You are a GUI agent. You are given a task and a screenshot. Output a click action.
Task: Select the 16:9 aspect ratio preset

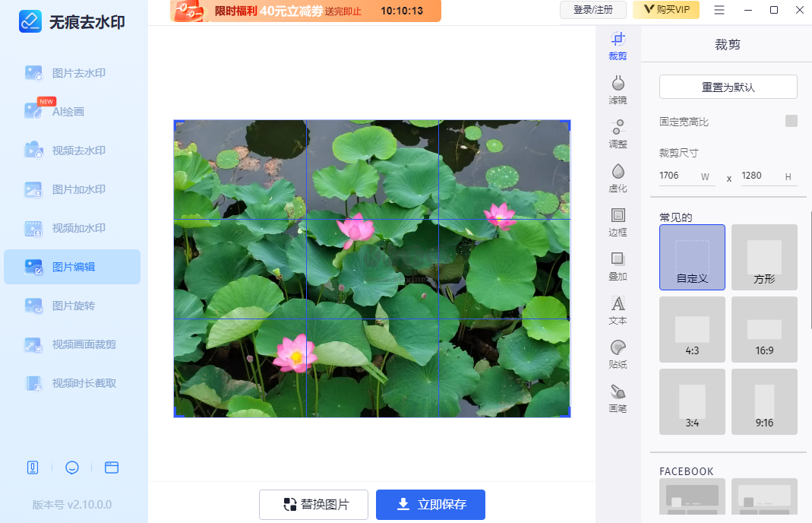[763, 329]
